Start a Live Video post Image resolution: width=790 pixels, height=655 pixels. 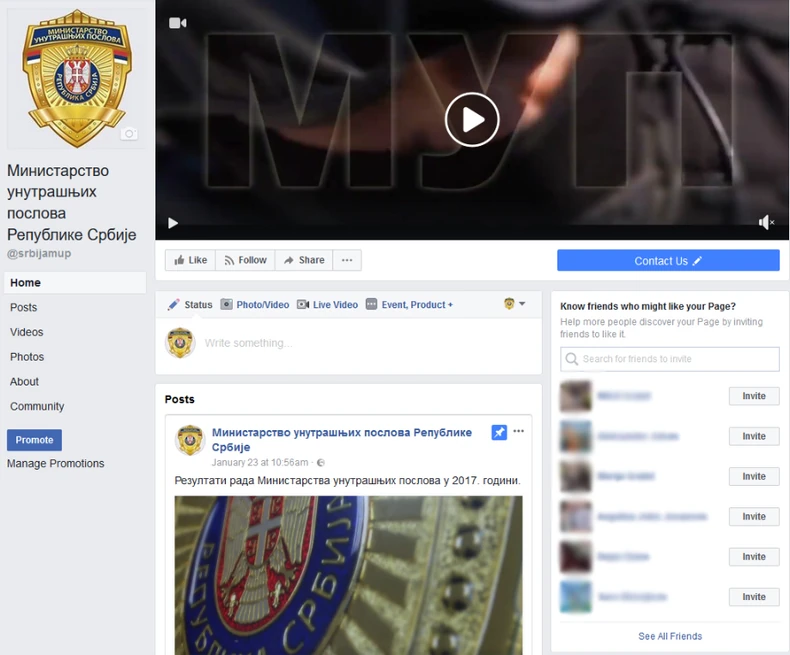tap(327, 304)
